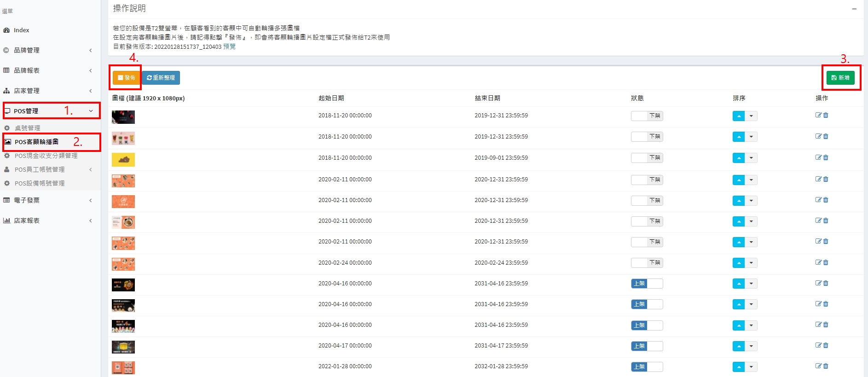Edit the carousel image starting 2020-04-17

point(818,345)
